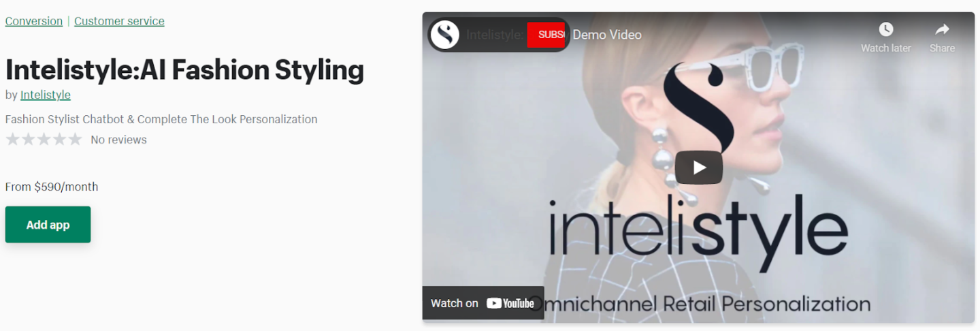This screenshot has height=331, width=980.
Task: Select the fifth rating star
Action: click(75, 140)
